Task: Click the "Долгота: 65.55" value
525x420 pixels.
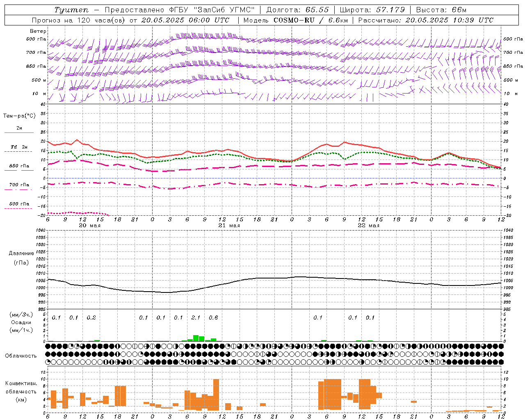Action: click(297, 10)
